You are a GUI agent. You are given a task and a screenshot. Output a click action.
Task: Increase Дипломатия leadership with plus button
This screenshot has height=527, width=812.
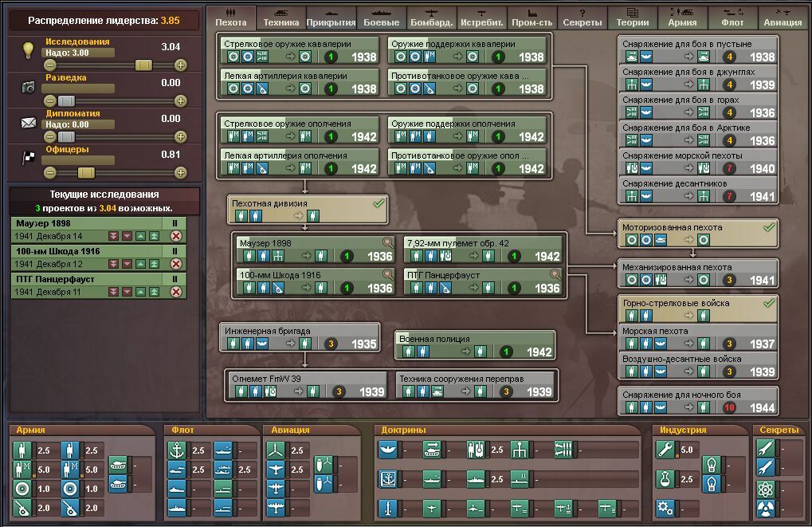pyautogui.click(x=180, y=136)
